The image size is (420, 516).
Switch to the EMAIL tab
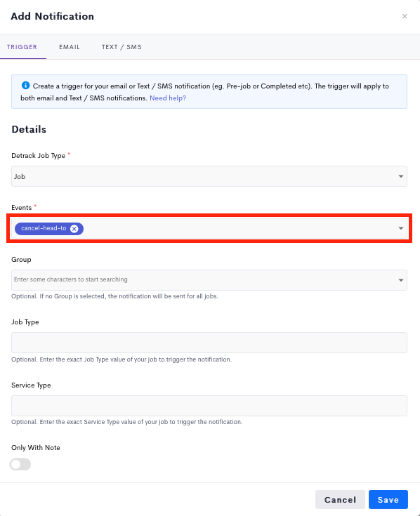click(70, 47)
